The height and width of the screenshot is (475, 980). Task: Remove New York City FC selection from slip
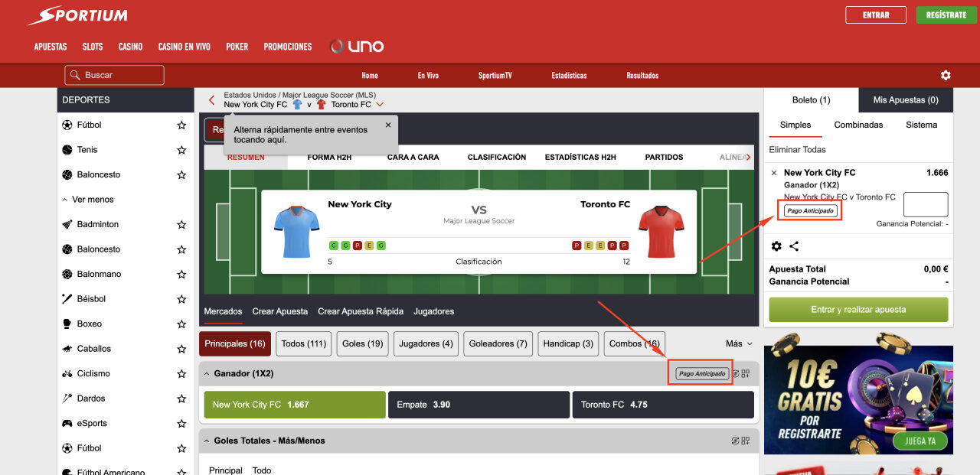point(774,173)
